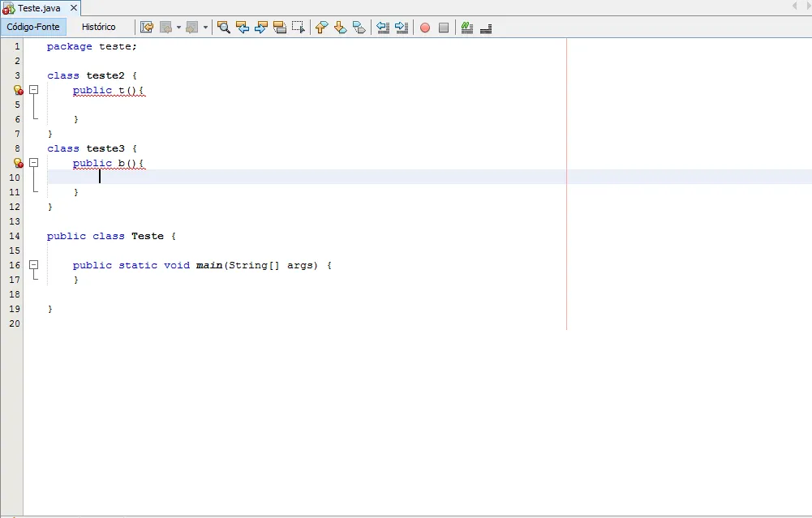
Task: Select the Código-Fonte view
Action: (x=33, y=27)
